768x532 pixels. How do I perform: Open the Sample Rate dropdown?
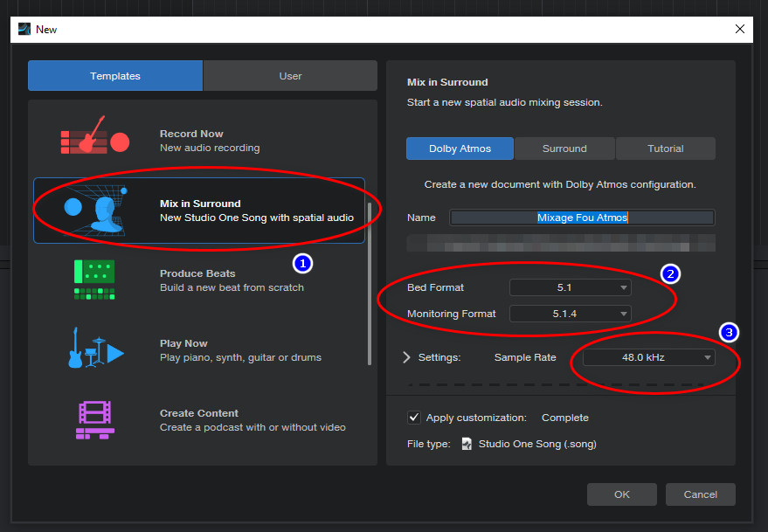point(649,357)
